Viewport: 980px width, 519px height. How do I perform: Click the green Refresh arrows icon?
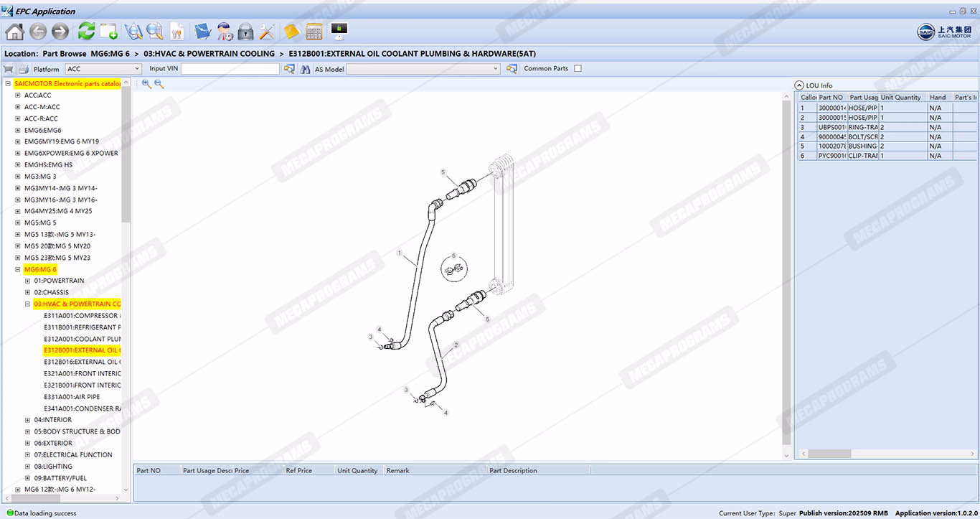click(x=86, y=32)
